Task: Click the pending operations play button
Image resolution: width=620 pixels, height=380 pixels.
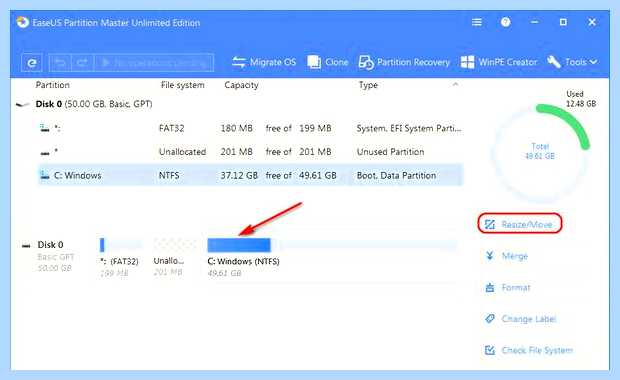Action: point(154,62)
